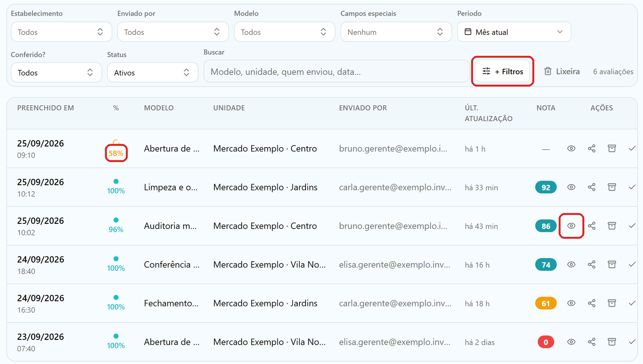Click Mercado Exemplo · Jardins in Fechamento row

(265, 303)
